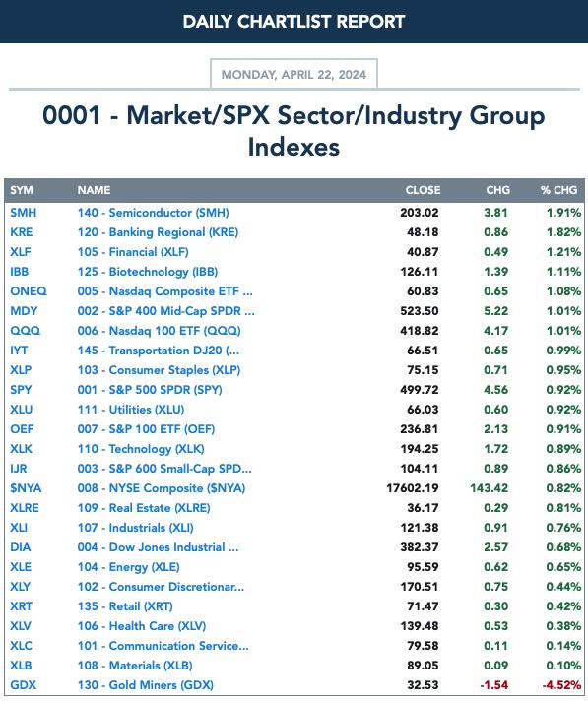Screen dimensions: 588x701
Task: Open 140 - Semiconductor (SMH) chart
Action: tap(153, 213)
